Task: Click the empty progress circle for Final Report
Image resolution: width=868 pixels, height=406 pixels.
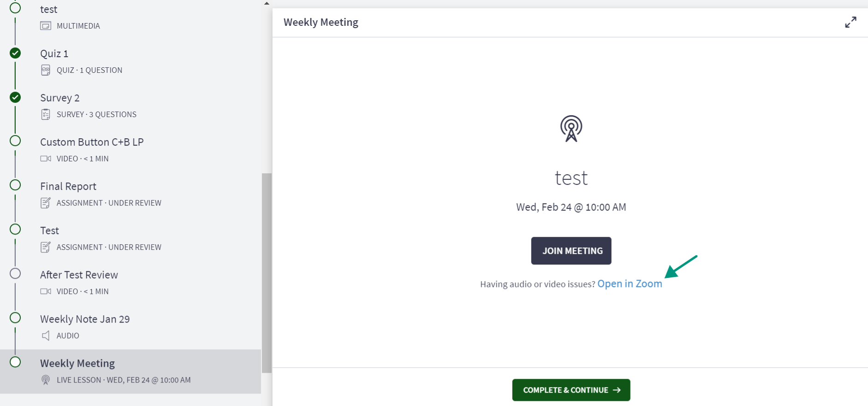Action: 15,185
